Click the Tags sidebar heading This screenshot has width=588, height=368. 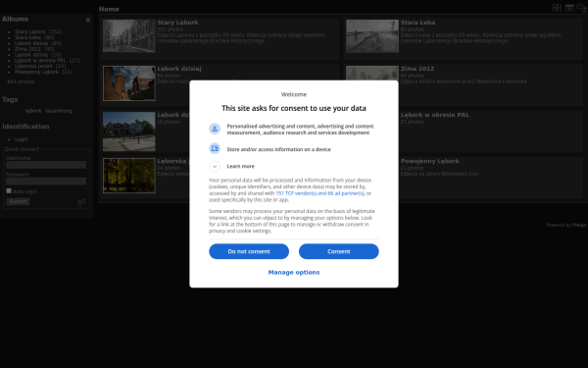pyautogui.click(x=10, y=99)
